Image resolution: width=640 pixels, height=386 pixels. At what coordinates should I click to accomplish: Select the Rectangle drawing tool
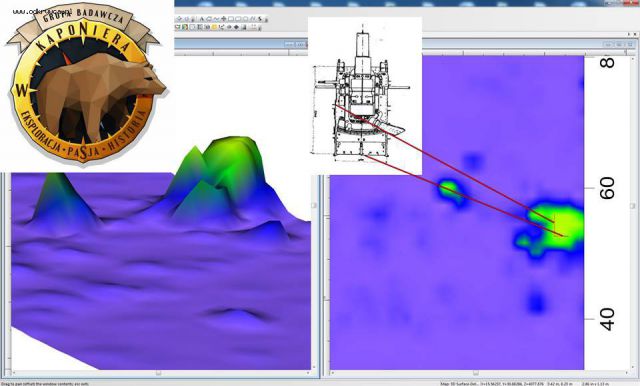pos(231,19)
